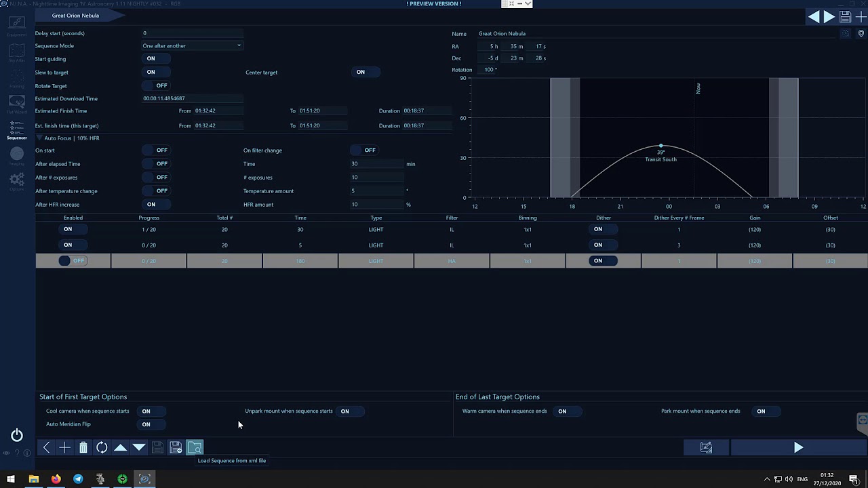
Task: Enable Rotate Target switch
Action: point(155,85)
